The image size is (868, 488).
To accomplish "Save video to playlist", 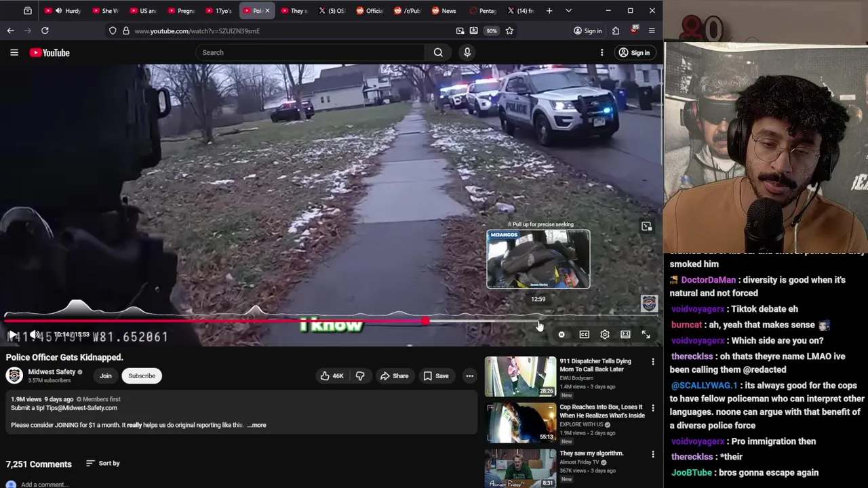I will pyautogui.click(x=436, y=375).
